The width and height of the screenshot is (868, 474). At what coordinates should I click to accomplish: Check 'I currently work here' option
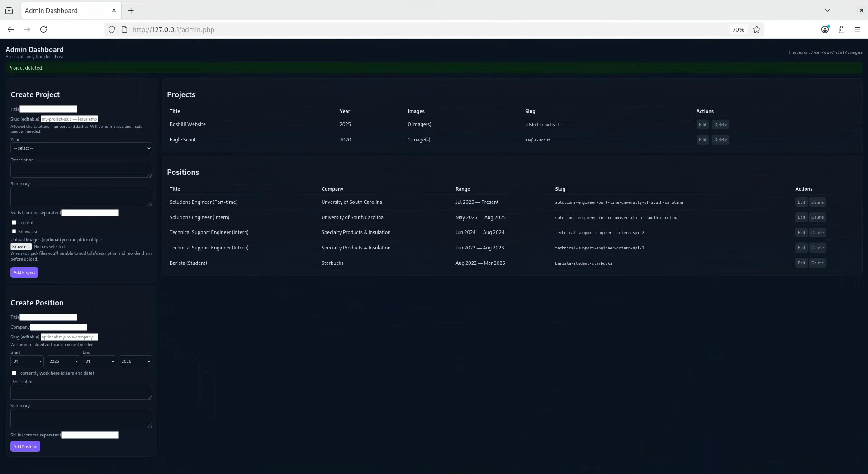(x=14, y=373)
